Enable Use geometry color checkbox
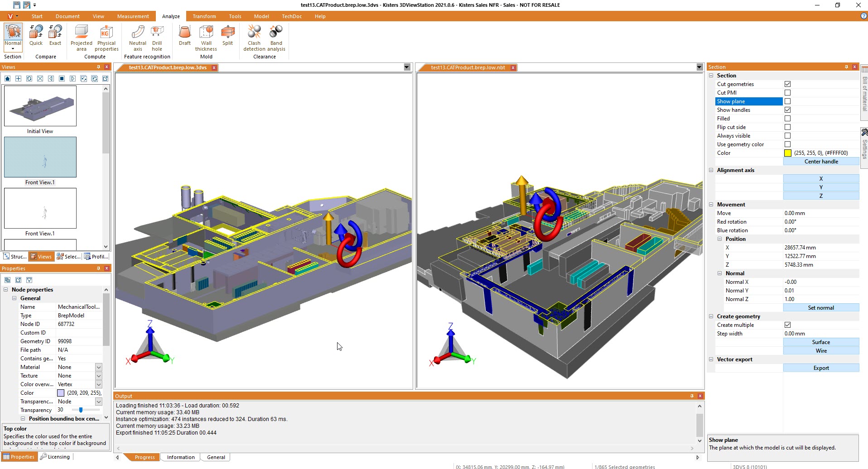Image resolution: width=868 pixels, height=469 pixels. coord(787,144)
